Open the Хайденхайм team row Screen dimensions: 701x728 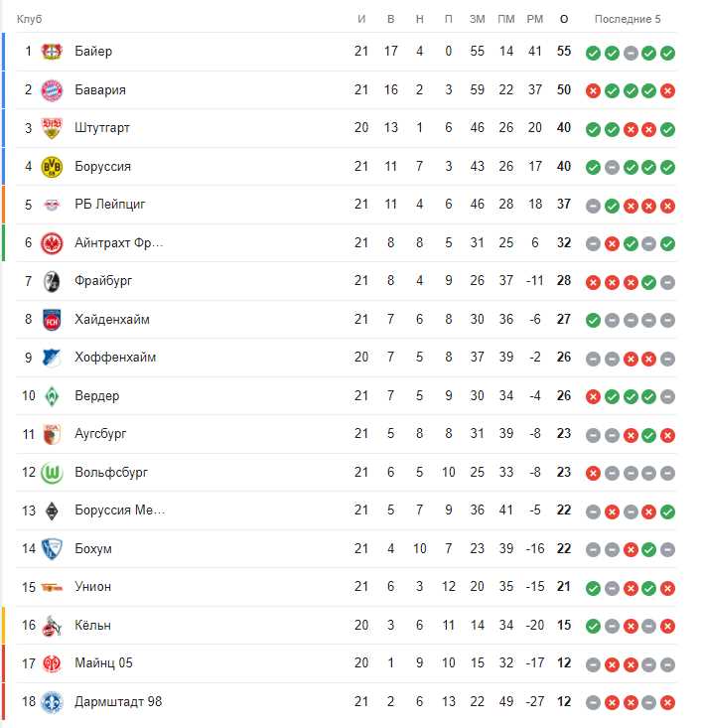347,320
